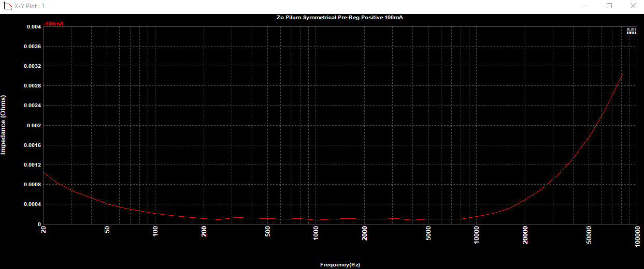Click the 0.0016 y-axis tick value
This screenshot has height=269, width=644.
32,145
